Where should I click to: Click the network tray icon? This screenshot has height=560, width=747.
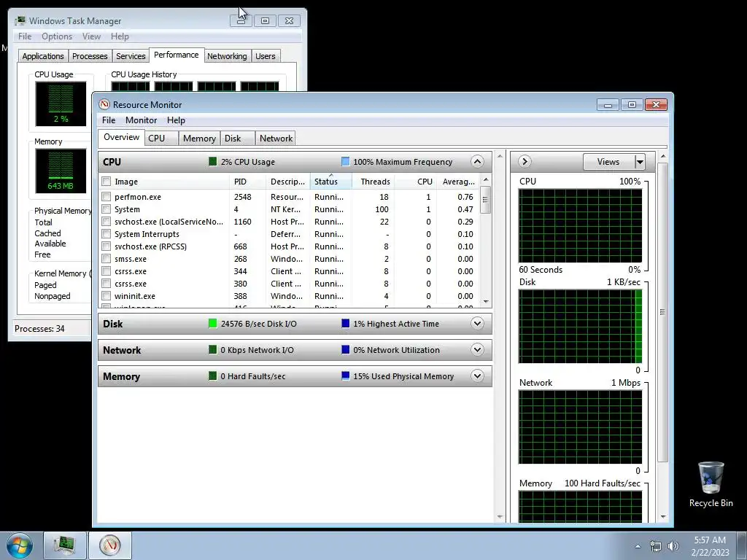pos(656,546)
